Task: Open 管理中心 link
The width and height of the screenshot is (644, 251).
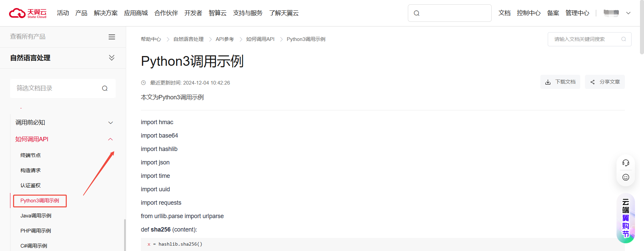Action: (577, 13)
